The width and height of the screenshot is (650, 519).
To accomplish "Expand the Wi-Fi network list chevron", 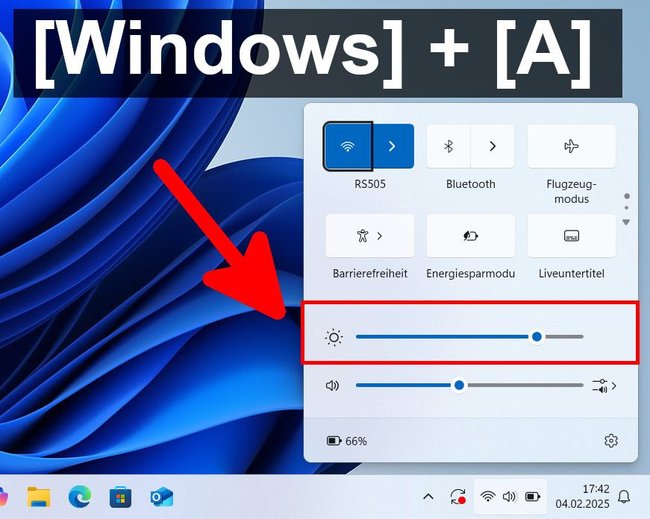I will click(393, 146).
